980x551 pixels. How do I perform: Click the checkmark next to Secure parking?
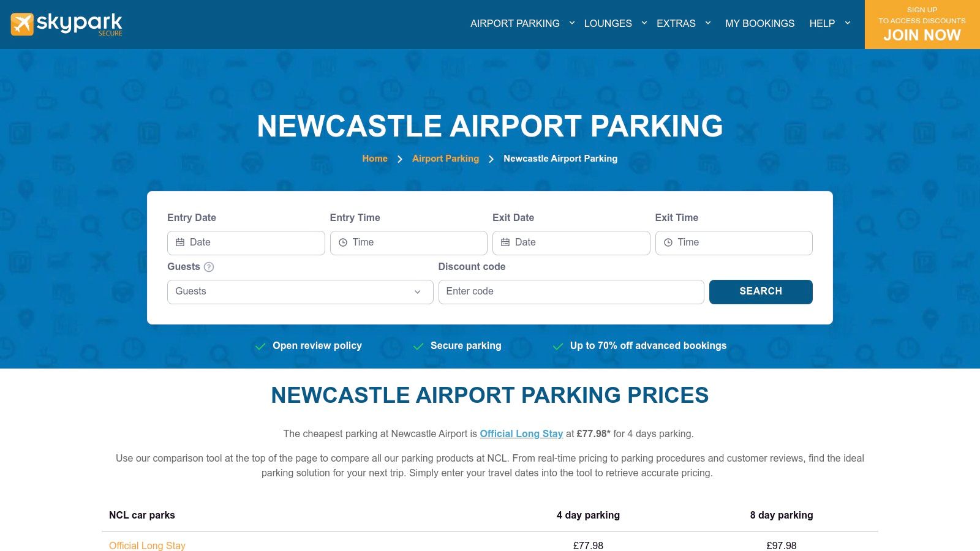(419, 346)
